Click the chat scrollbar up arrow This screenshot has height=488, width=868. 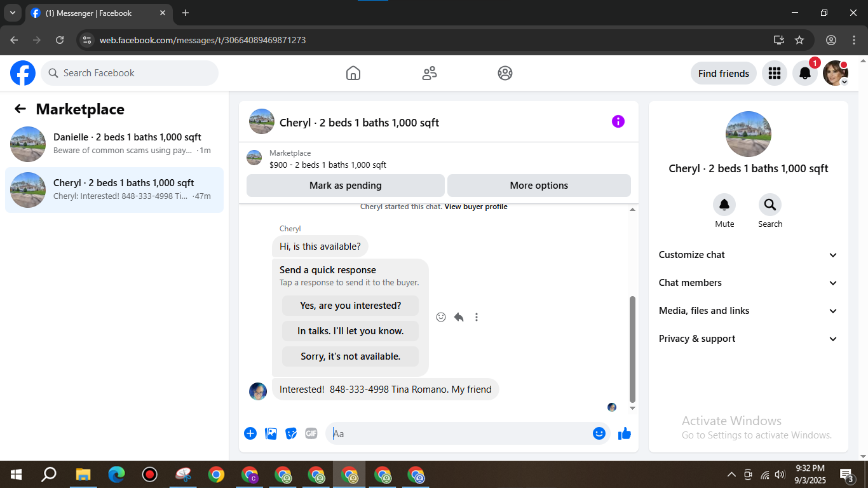click(632, 210)
